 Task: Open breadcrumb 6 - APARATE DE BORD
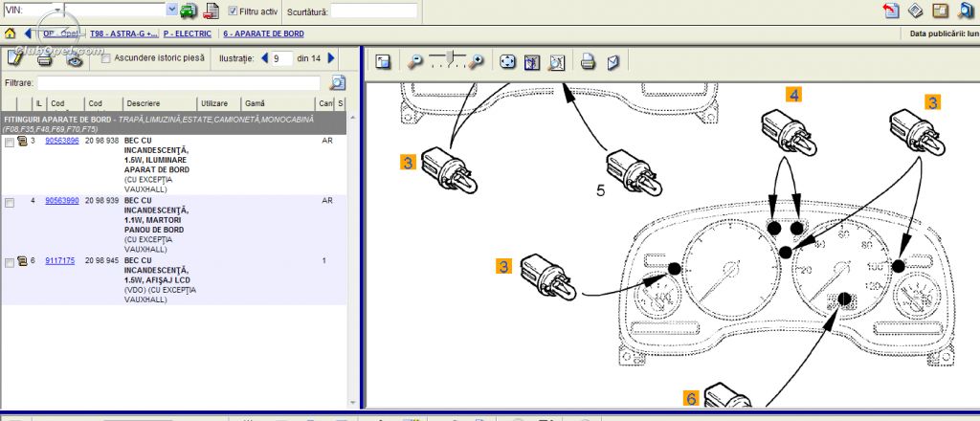click(x=264, y=33)
